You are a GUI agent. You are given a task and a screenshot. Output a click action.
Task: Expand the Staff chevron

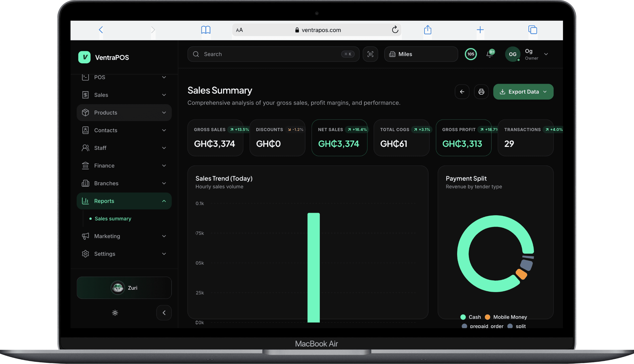point(164,148)
